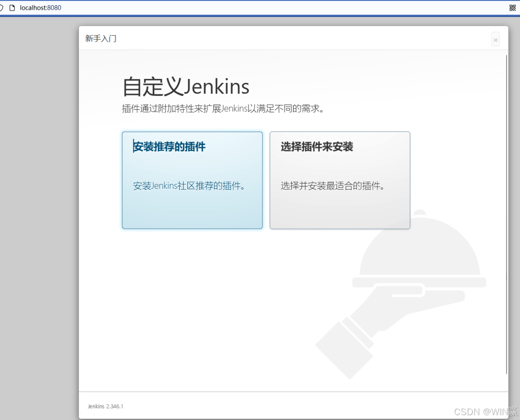The image size is (520, 420).
Task: Click the 自定义Jenkins heading
Action: pos(186,87)
